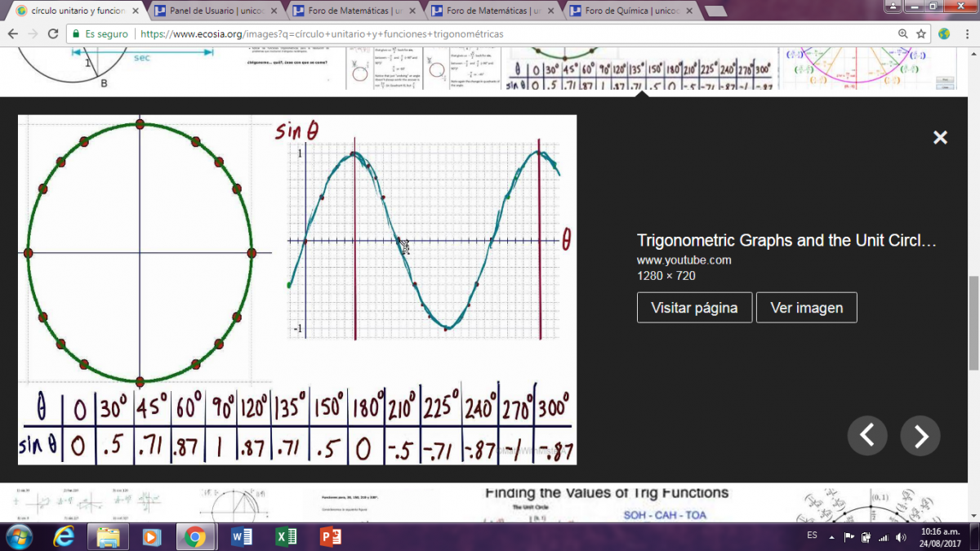980x551 pixels.
Task: Bookmark this page with the star icon
Action: pyautogui.click(x=921, y=34)
